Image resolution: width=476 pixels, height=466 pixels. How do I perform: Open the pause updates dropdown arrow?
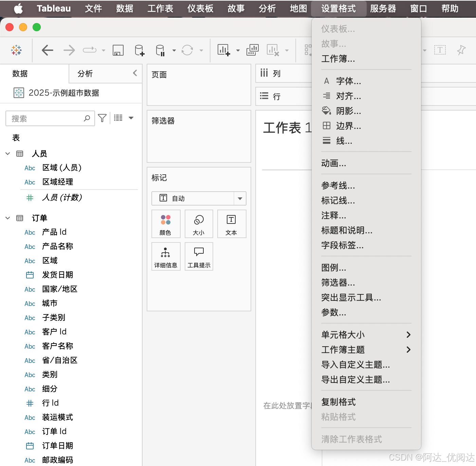pyautogui.click(x=174, y=51)
